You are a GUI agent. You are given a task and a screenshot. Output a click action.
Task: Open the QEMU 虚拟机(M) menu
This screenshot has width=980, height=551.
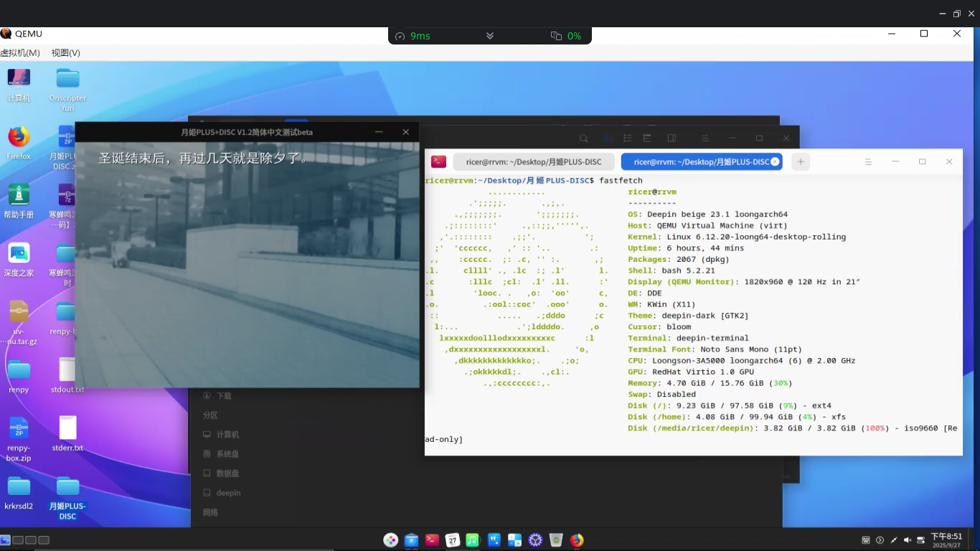[x=20, y=53]
